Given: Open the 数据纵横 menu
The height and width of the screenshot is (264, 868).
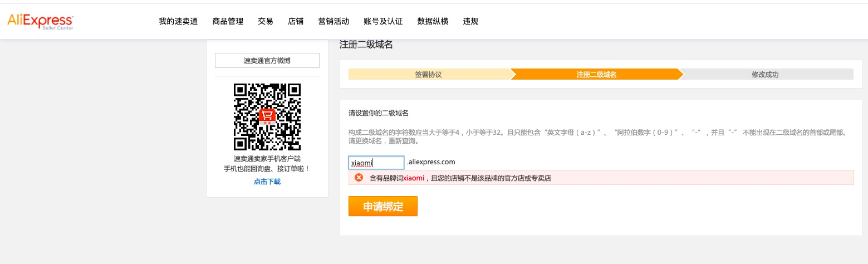Looking at the screenshot, I should (433, 21).
